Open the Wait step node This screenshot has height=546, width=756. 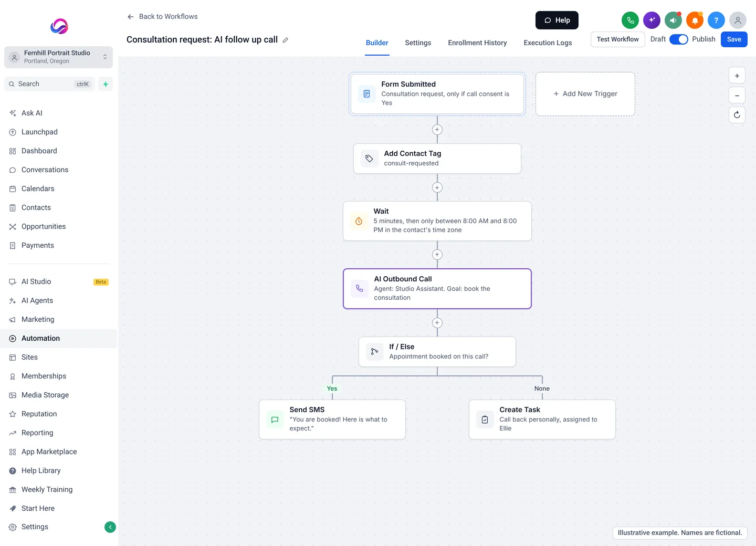[x=437, y=221]
